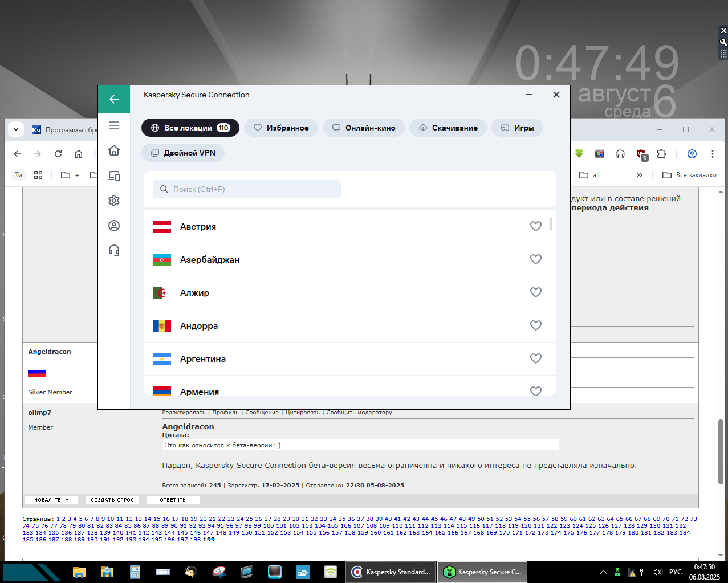The image size is (728, 583).
Task: Choose Аргентина from the location list
Action: coord(350,359)
